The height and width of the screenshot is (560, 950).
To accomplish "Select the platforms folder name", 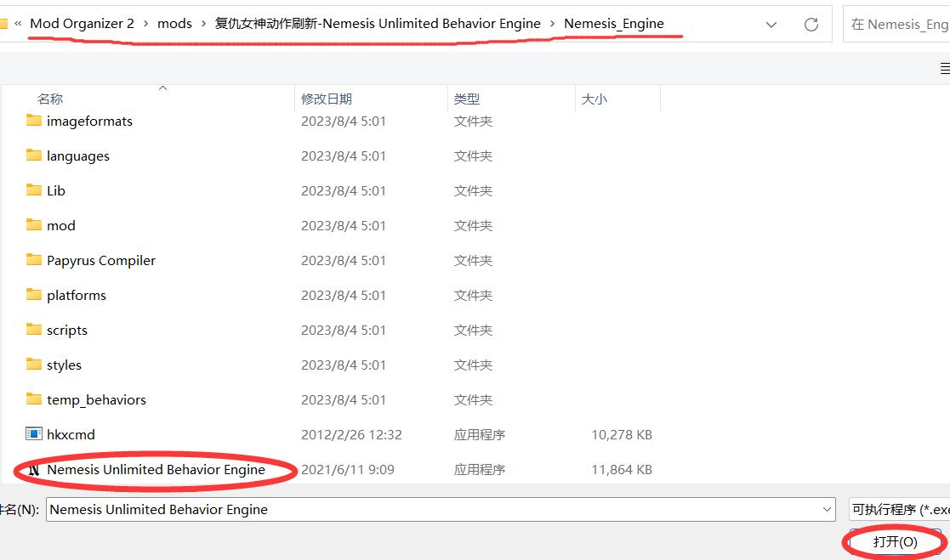I will pos(77,296).
